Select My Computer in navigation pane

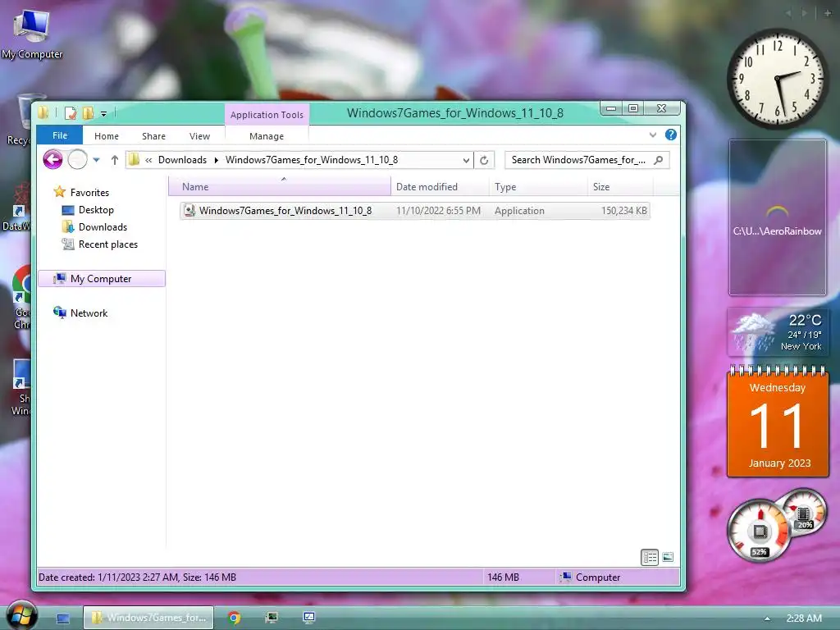tap(102, 279)
